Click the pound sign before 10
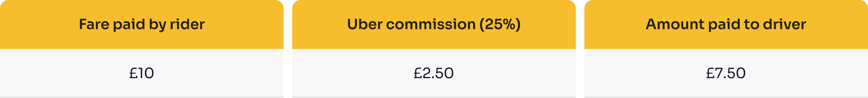The width and height of the screenshot is (868, 98). pyautogui.click(x=133, y=73)
